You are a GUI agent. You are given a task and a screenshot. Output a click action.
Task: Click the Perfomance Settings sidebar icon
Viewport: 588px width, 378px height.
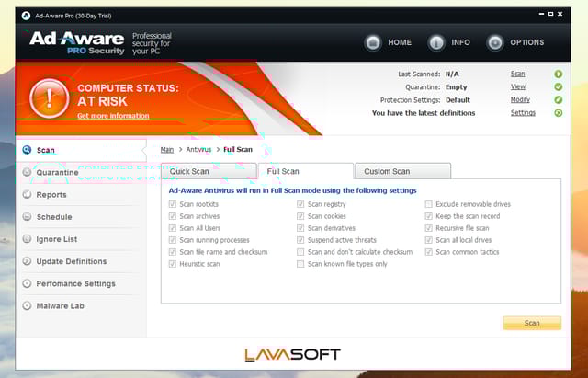coord(27,283)
